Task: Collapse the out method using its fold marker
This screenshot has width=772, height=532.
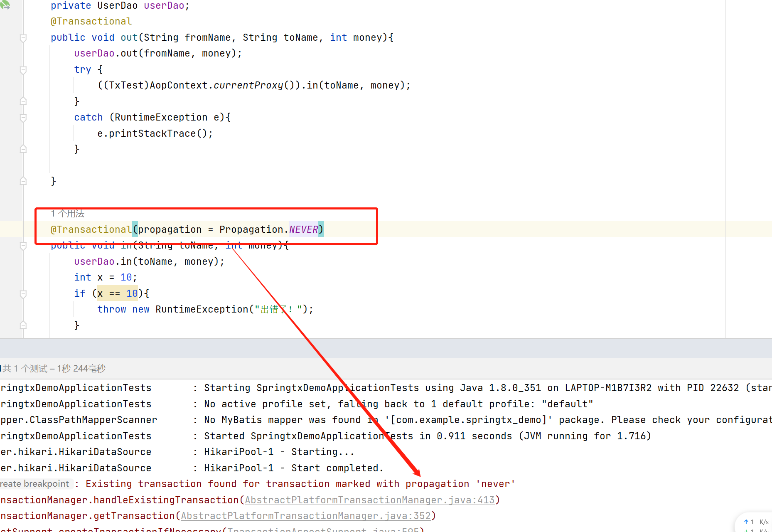Action: 23,38
